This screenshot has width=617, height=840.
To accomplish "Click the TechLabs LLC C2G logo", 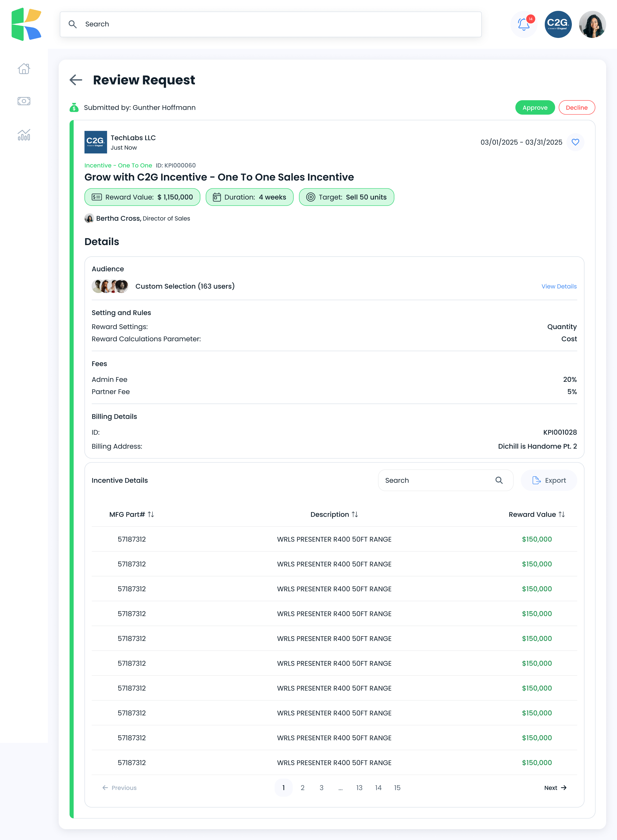I will tap(96, 142).
